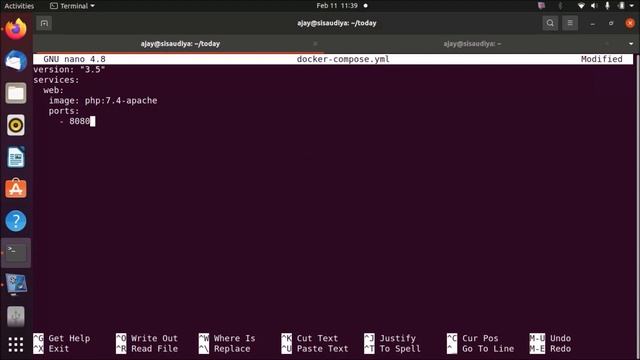Viewport: 640px width, 360px height.
Task: Switch to the ajay@sisaudiya: ~ tab
Action: 472,44
